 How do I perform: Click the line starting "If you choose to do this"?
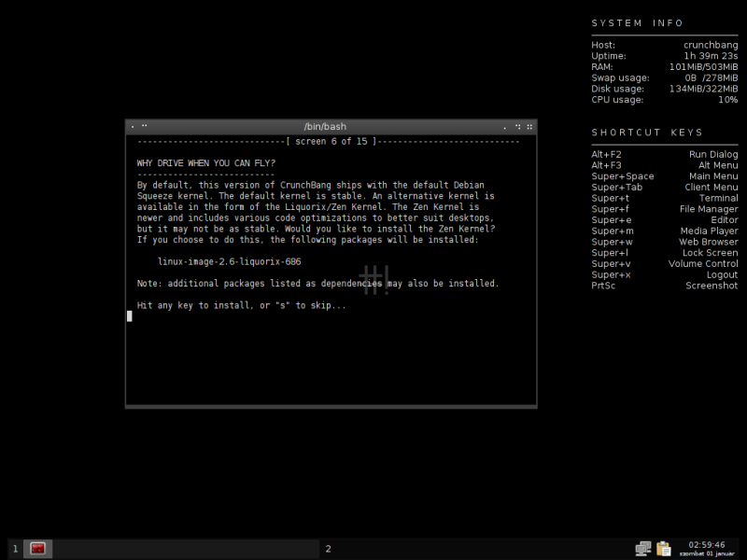tap(308, 240)
